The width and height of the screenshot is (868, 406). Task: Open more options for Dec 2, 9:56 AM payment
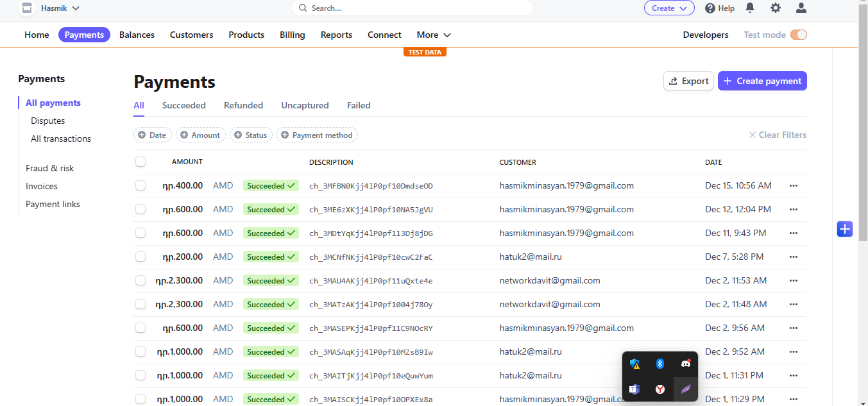coord(794,328)
